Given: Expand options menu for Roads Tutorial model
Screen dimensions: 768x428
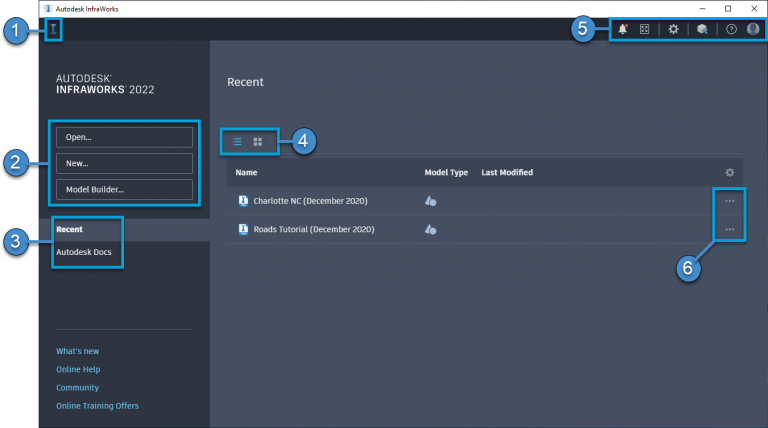Looking at the screenshot, I should pyautogui.click(x=729, y=229).
